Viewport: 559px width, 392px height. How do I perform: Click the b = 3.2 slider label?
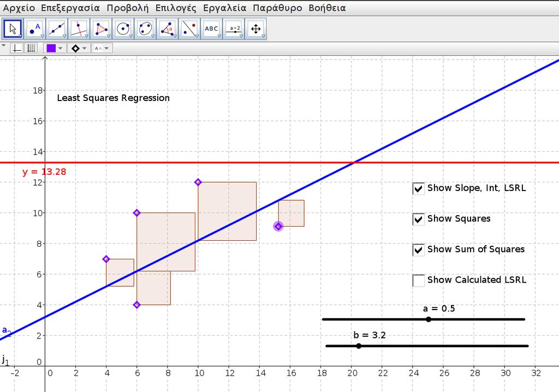[370, 335]
